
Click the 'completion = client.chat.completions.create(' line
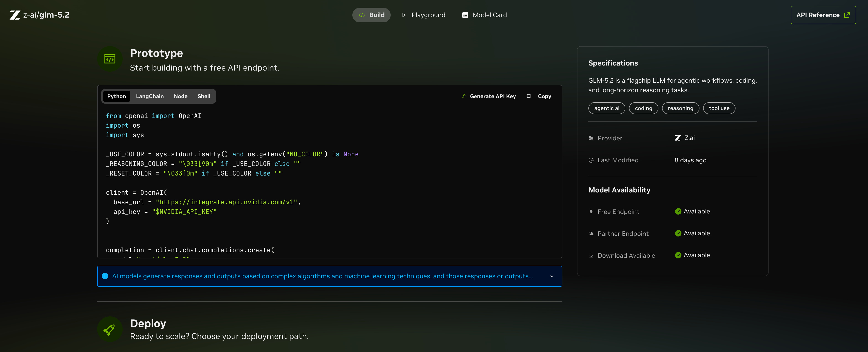coord(190,250)
